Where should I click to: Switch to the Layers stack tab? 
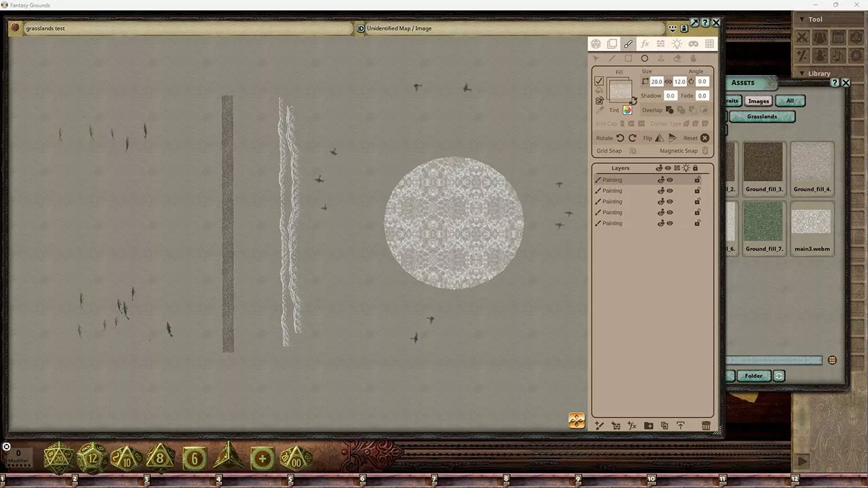point(612,44)
